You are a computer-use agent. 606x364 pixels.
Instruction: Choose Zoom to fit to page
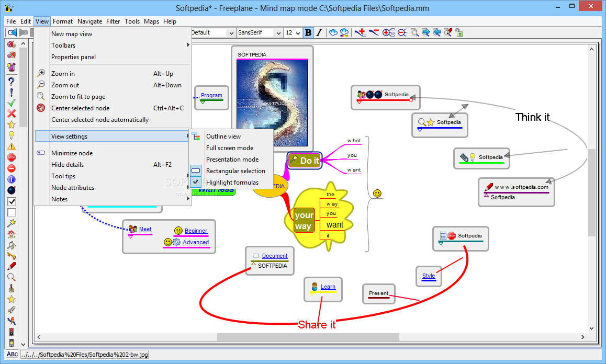[x=113, y=97]
